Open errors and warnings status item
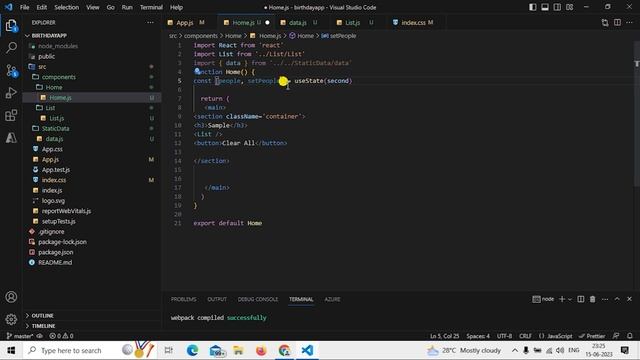This screenshot has height=360, width=640. (61, 336)
